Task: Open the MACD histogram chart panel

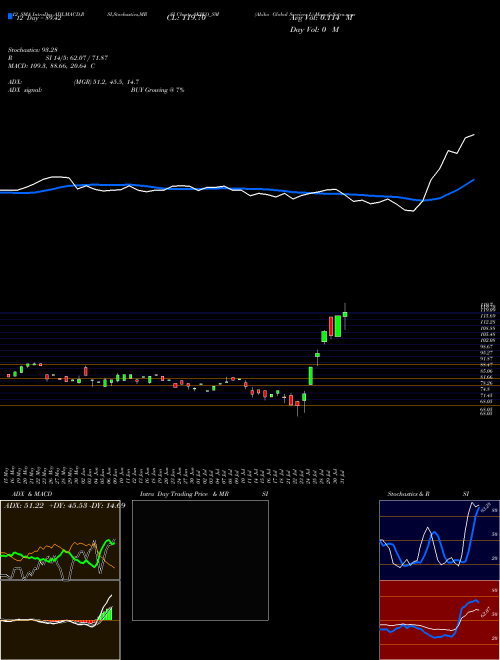Action: (x=60, y=620)
